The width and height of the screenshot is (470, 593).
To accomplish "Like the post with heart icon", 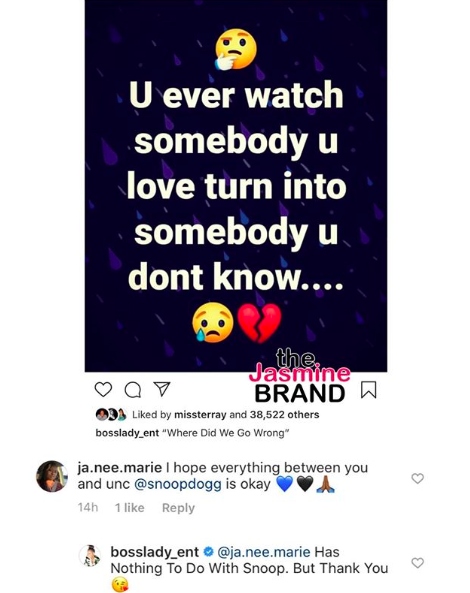I will tap(103, 389).
